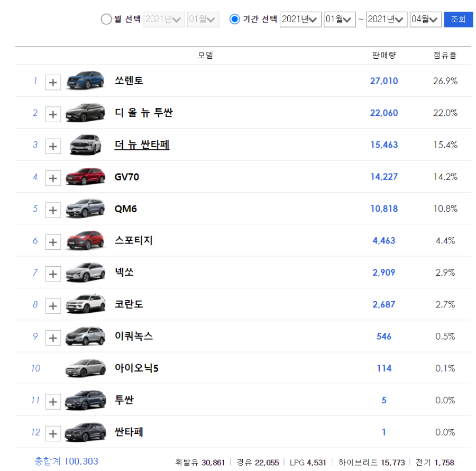Open the period end month 04월 dropdown
Viewport: 476px width, 471px height.
[425, 20]
